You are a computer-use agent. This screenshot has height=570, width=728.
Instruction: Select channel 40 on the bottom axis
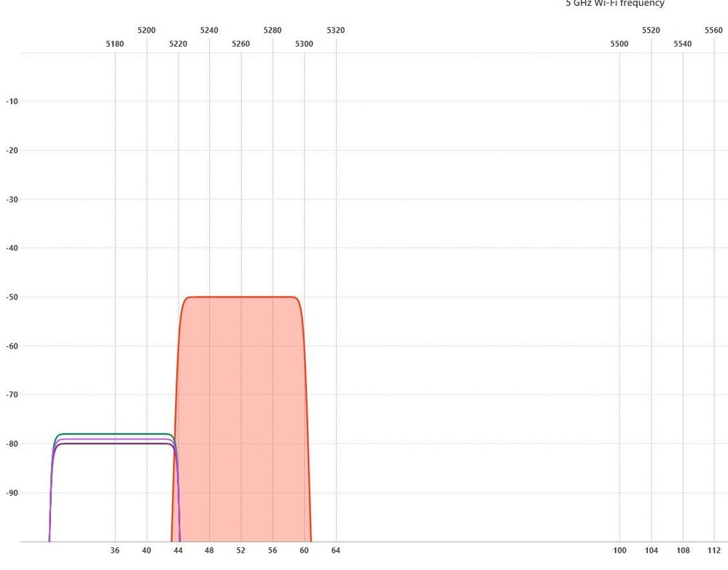(x=146, y=550)
